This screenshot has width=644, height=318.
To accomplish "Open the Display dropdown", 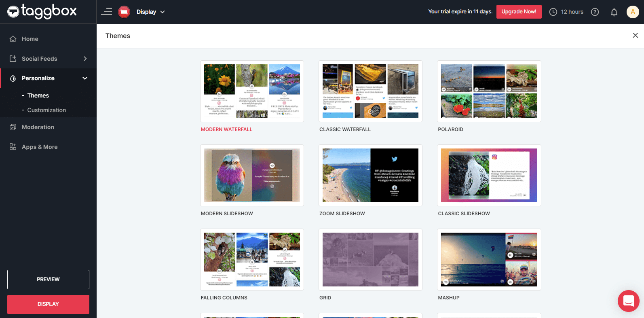I will click(150, 12).
